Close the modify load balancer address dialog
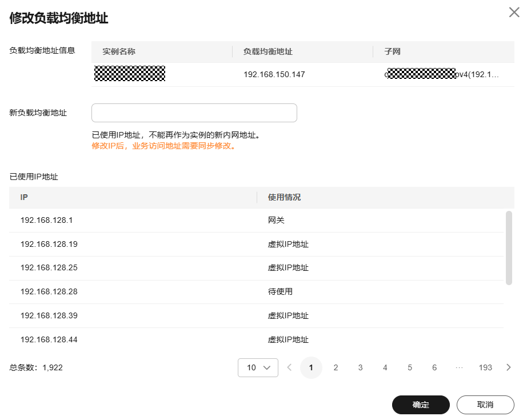Image resolution: width=531 pixels, height=420 pixels. [x=514, y=13]
